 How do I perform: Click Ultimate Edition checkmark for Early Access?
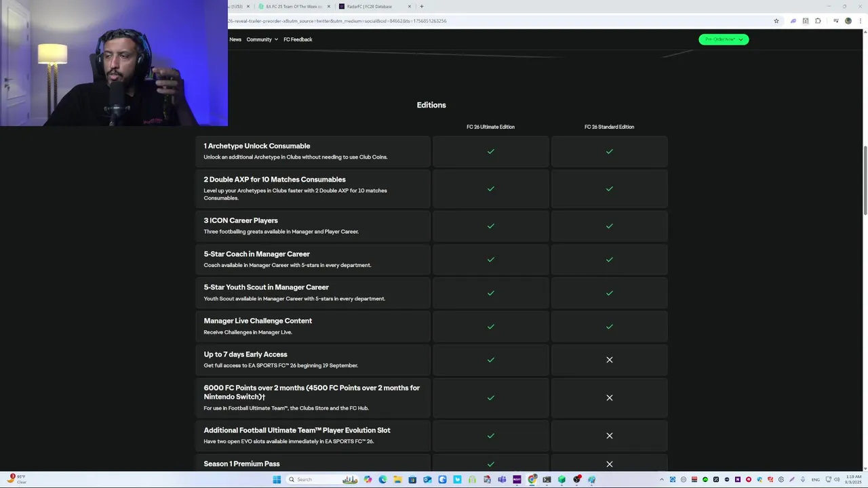pyautogui.click(x=490, y=360)
